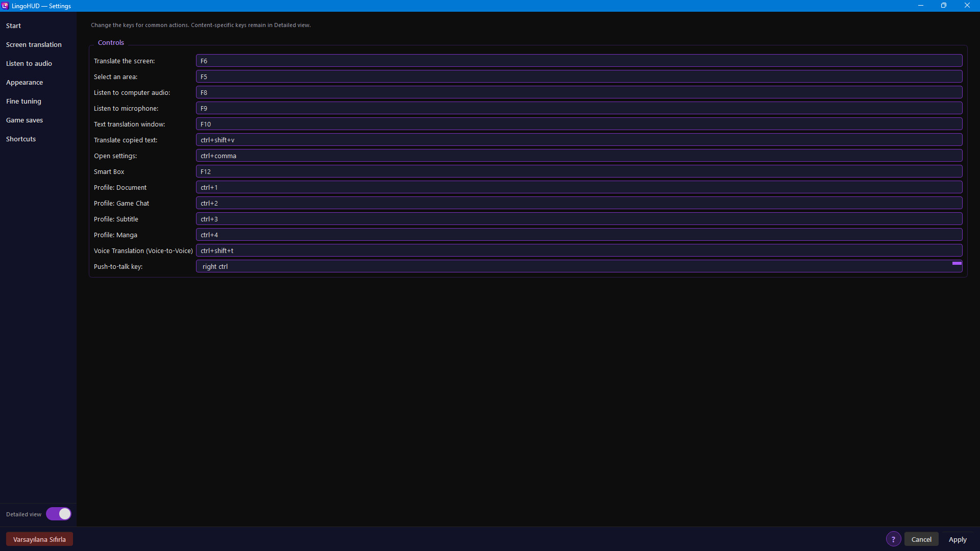Click the Profile: Manga ctrl+4 field

click(579, 235)
